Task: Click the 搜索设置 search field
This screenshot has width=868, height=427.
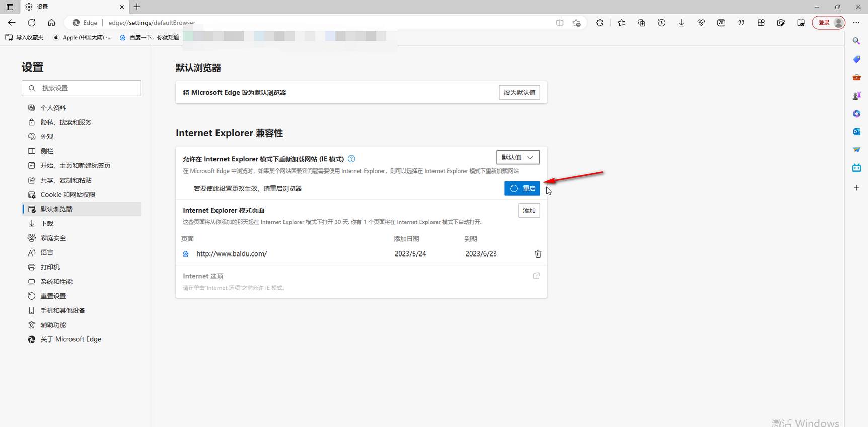Action: click(82, 88)
